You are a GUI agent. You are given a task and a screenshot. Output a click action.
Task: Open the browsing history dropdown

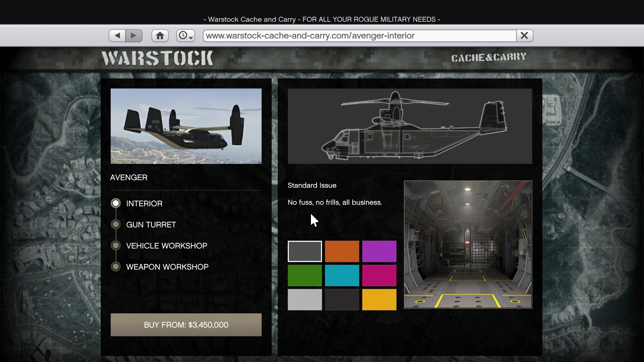coord(185,36)
